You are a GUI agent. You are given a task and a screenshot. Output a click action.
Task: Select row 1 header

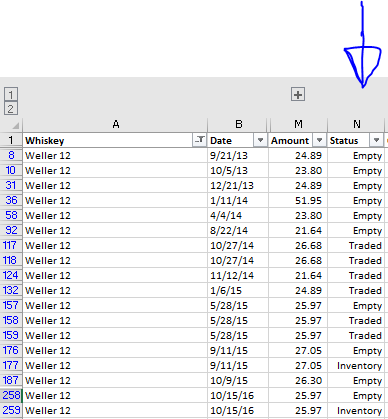click(x=11, y=140)
